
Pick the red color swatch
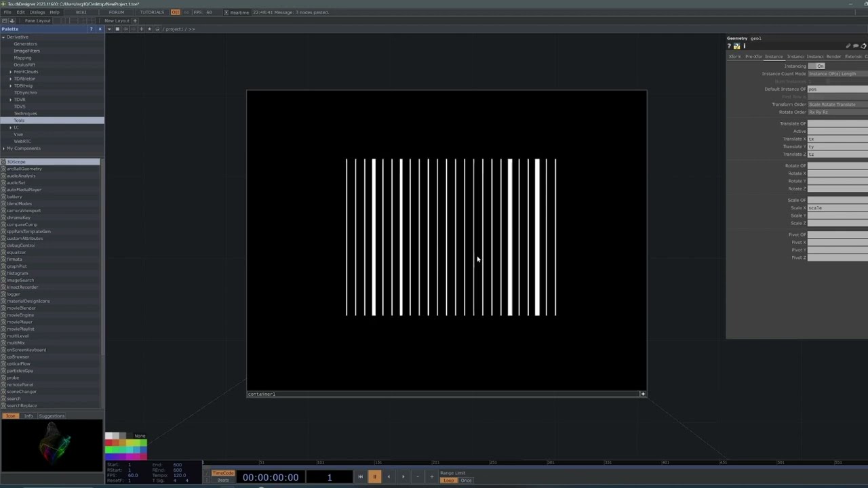pos(108,443)
